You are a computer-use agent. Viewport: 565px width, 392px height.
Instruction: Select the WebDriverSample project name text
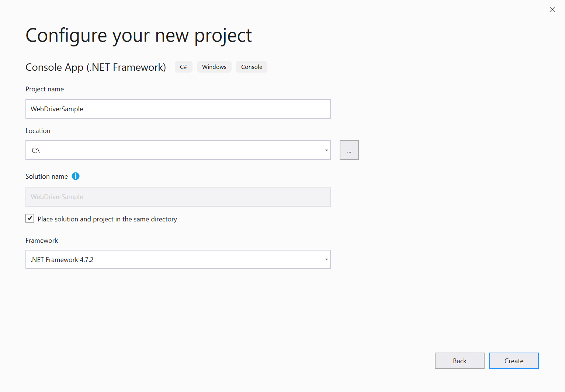[x=57, y=109]
